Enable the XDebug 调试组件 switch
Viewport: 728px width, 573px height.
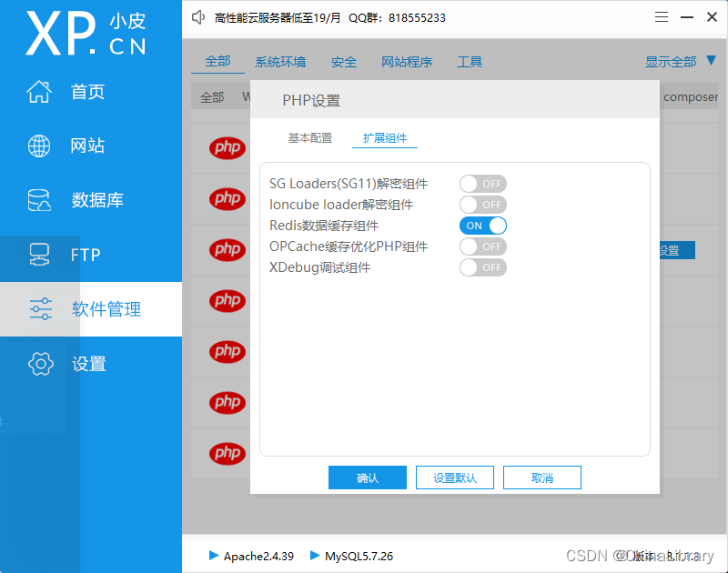pyautogui.click(x=482, y=267)
